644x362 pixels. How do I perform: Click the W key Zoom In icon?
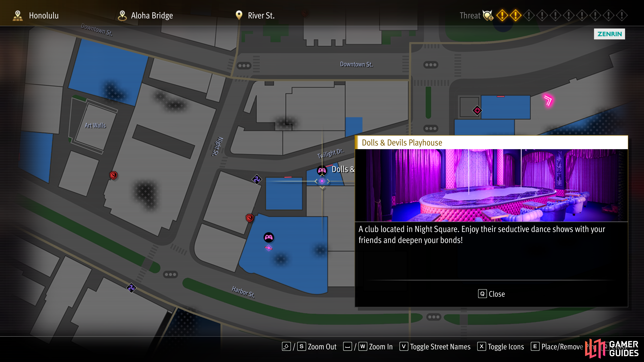[x=363, y=347]
